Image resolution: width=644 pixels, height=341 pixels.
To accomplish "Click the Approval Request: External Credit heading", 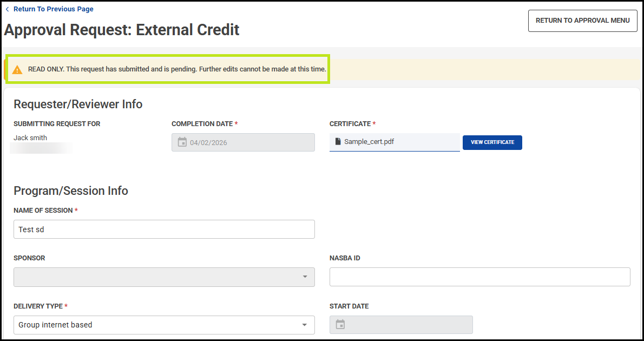I will point(122,30).
